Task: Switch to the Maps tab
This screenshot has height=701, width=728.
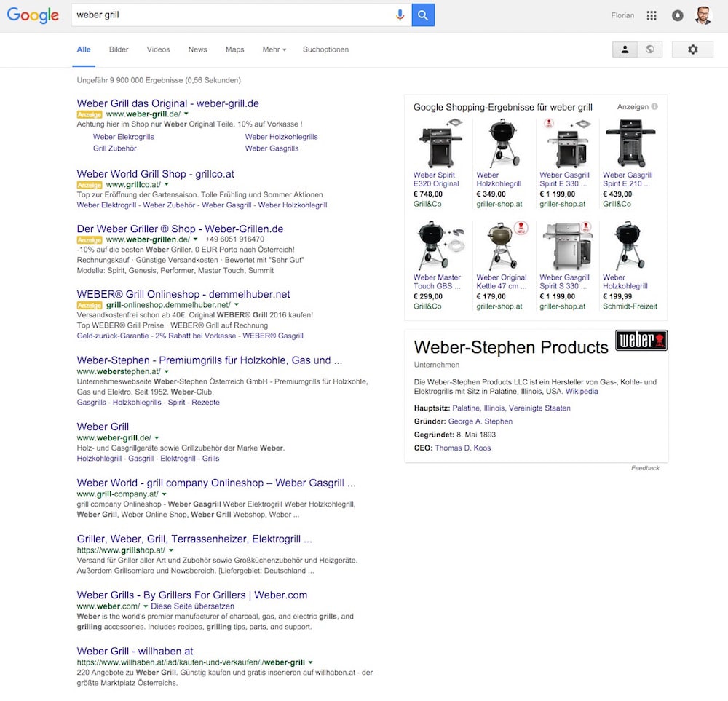Action: 235,49
